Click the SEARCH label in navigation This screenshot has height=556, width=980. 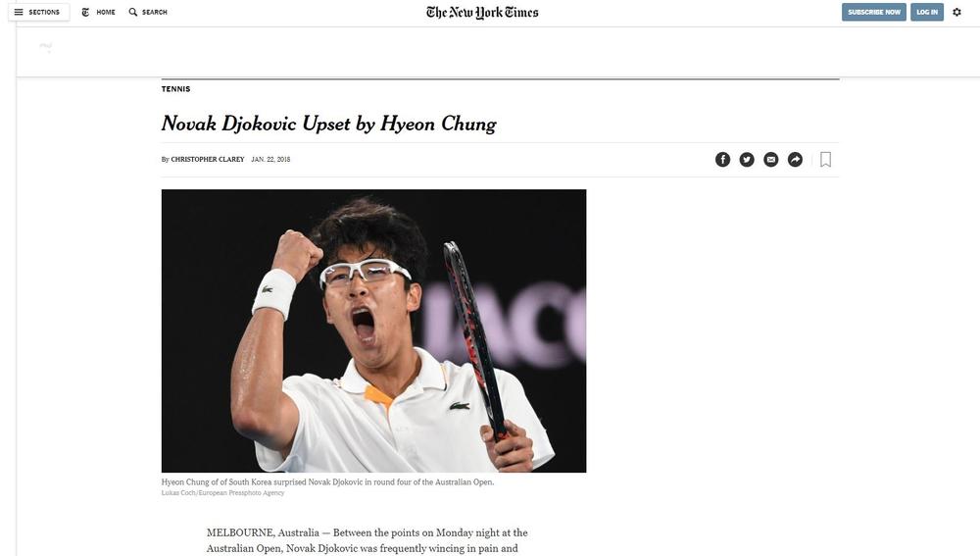[155, 12]
